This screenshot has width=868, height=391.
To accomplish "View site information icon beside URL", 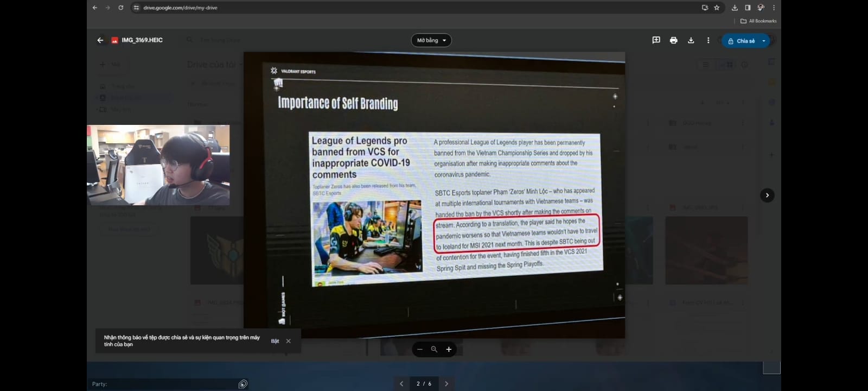I will [136, 8].
